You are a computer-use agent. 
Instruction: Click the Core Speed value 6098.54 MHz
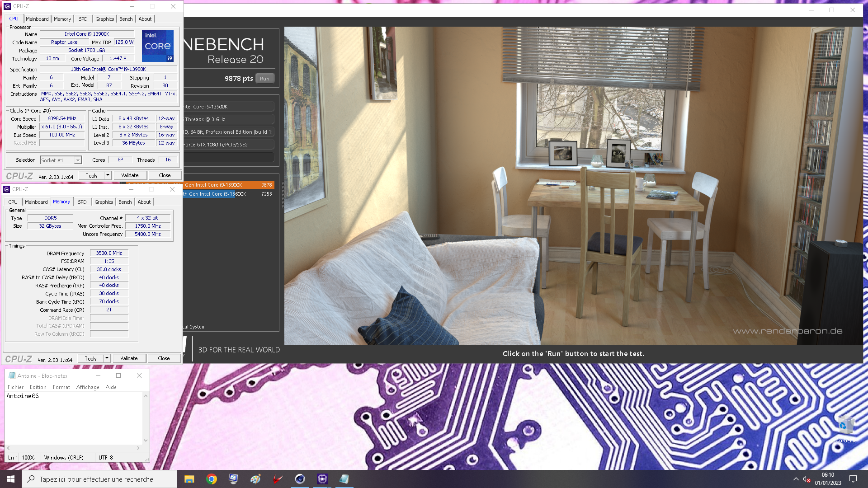pos(62,119)
